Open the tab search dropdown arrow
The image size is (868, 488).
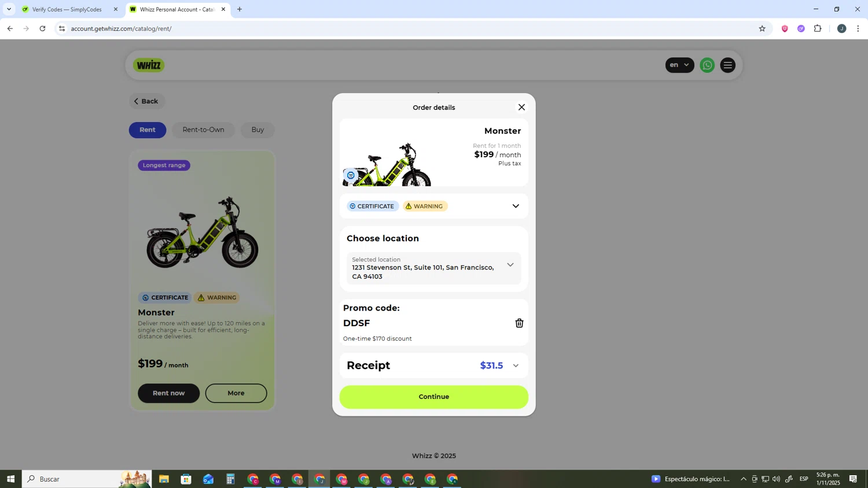9,9
